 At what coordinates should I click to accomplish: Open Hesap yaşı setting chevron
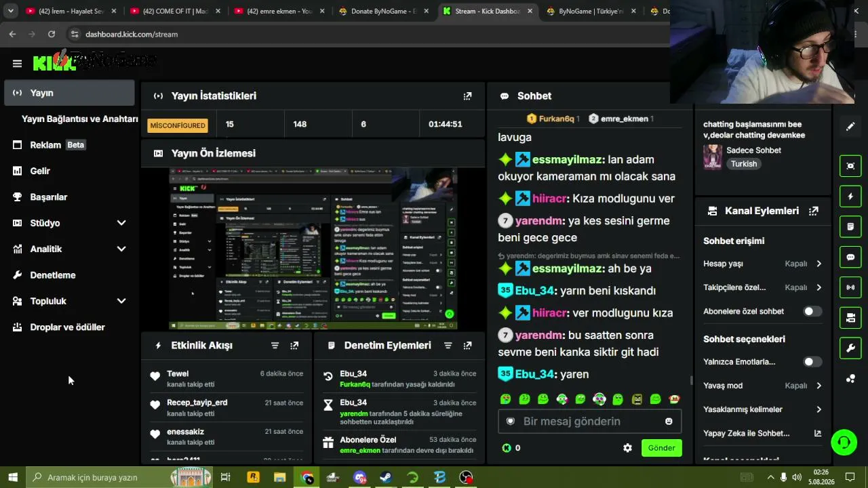[818, 264]
